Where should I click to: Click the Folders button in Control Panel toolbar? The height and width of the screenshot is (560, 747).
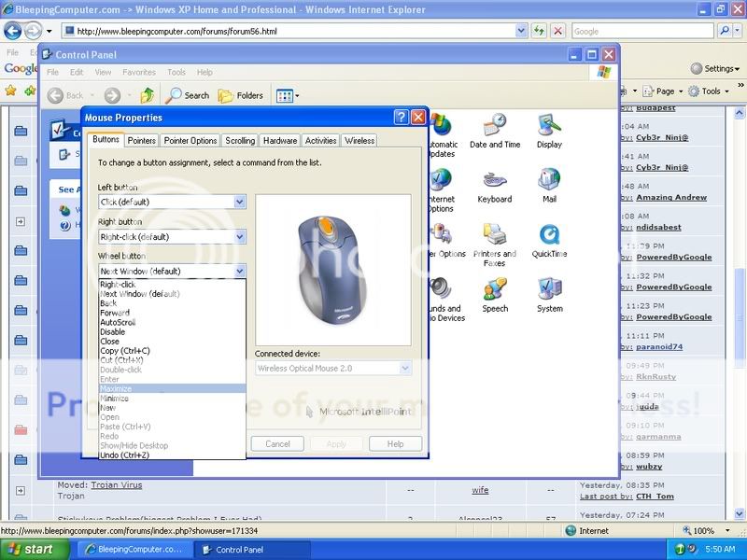[x=241, y=95]
